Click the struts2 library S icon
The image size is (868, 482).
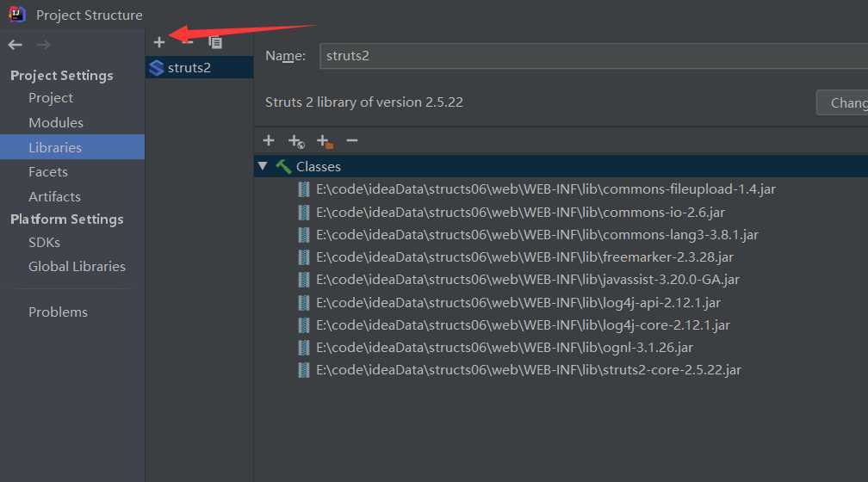point(157,67)
